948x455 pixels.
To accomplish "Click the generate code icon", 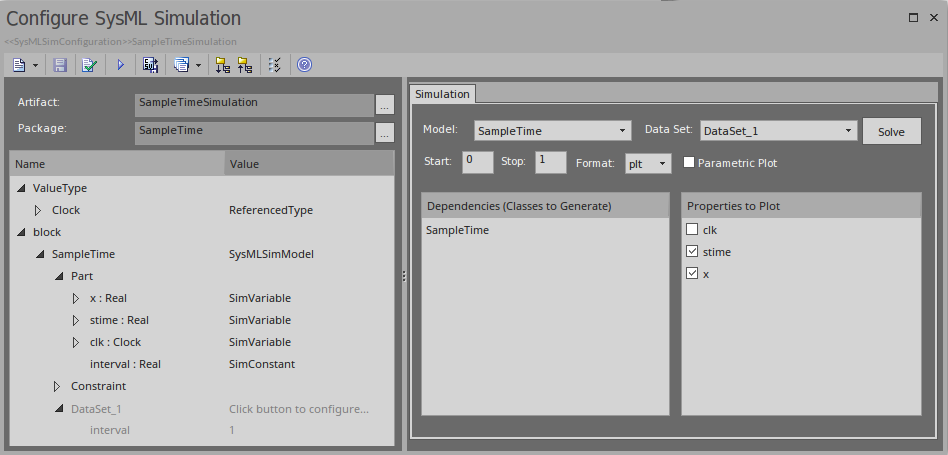I will [151, 65].
